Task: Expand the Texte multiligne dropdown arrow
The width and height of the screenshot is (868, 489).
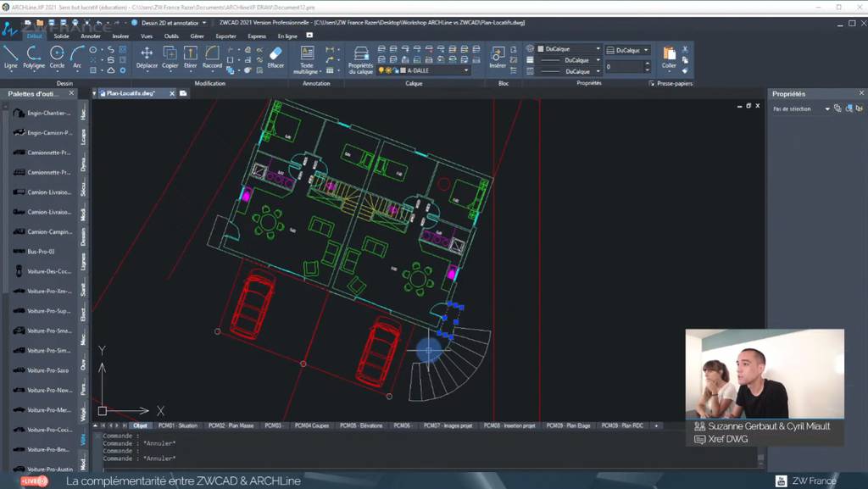Action: (x=320, y=72)
